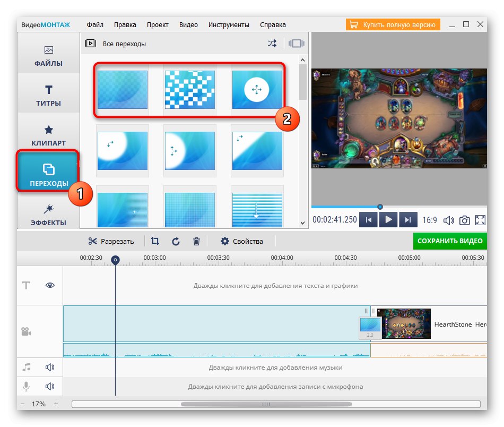Select the expanding circle transition thumbnail
Screen dimensions: 504x427
pyautogui.click(x=257, y=90)
